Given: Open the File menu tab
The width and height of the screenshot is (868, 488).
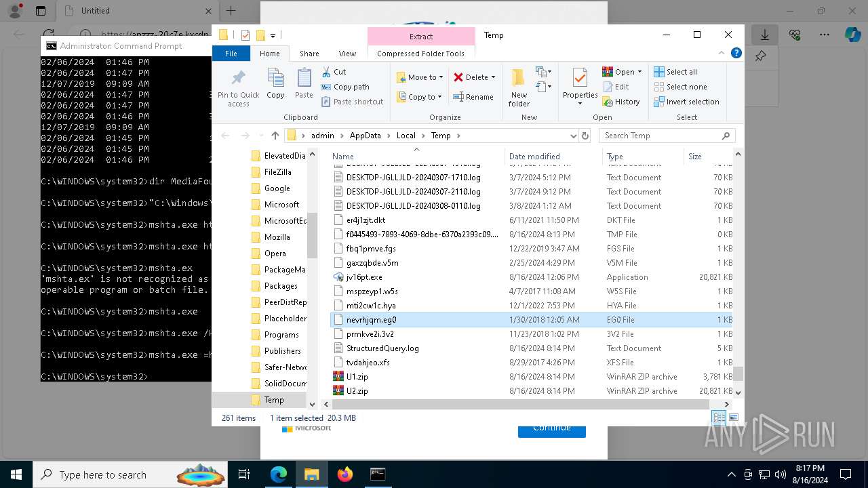Looking at the screenshot, I should tap(231, 54).
